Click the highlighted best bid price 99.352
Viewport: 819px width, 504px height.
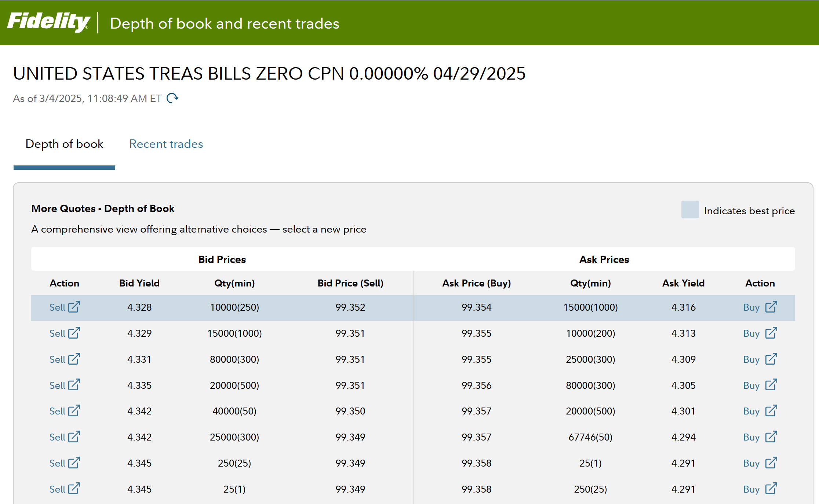pos(350,307)
